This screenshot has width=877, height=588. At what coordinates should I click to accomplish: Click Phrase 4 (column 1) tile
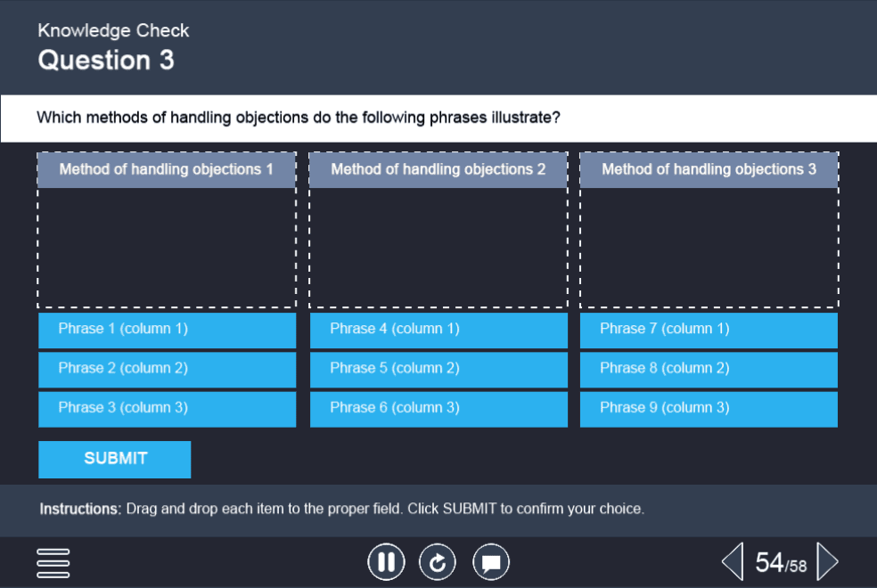pyautogui.click(x=438, y=330)
